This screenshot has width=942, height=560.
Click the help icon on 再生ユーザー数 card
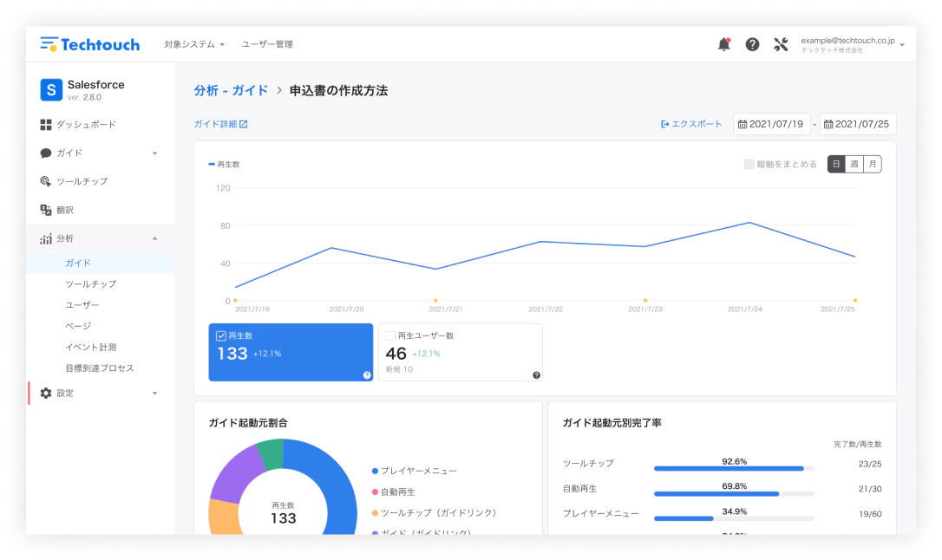click(536, 375)
